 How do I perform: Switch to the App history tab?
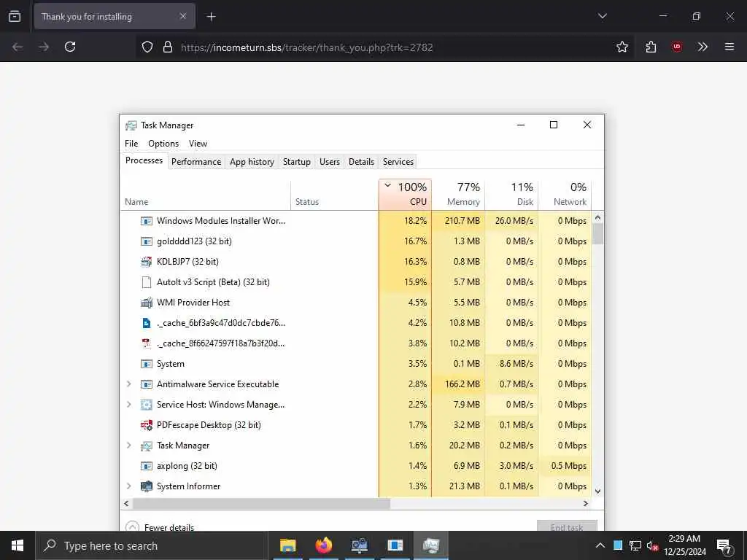252,162
